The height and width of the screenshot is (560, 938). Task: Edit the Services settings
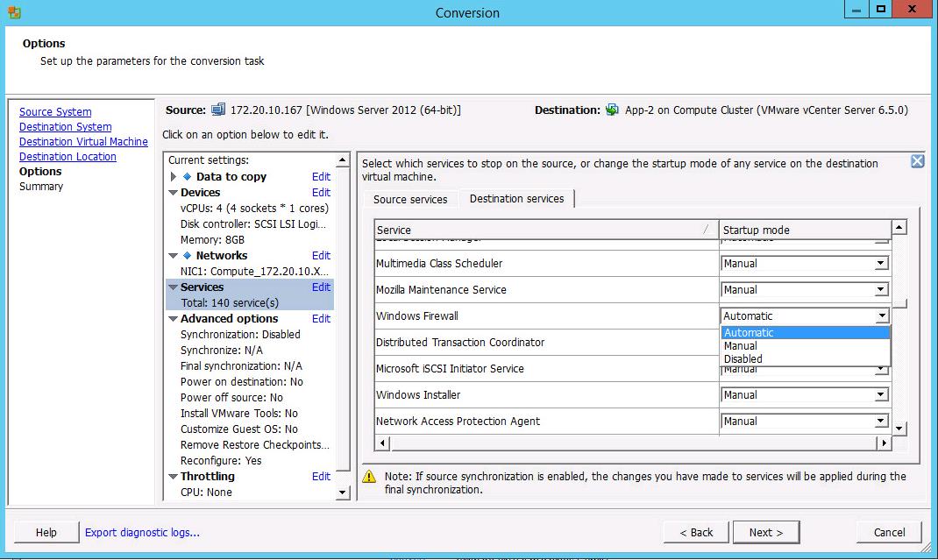point(321,287)
